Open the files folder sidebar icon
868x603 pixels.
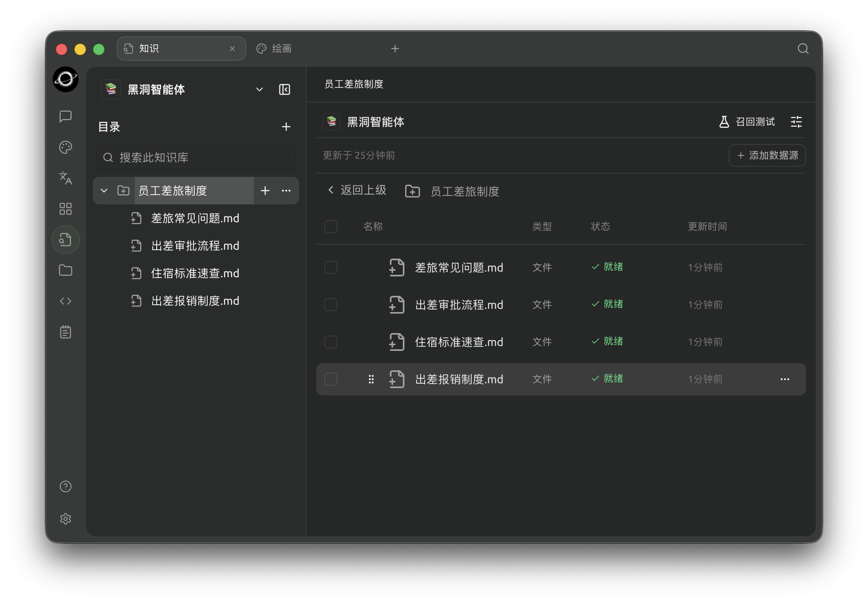66,270
